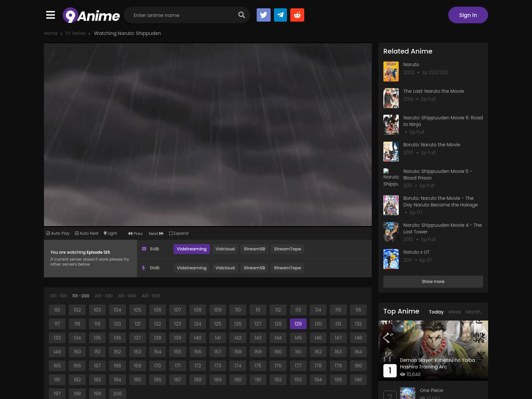Screen dimensions: 532x399
Task: Switch Top Anime to Month
Action: coord(473,312)
